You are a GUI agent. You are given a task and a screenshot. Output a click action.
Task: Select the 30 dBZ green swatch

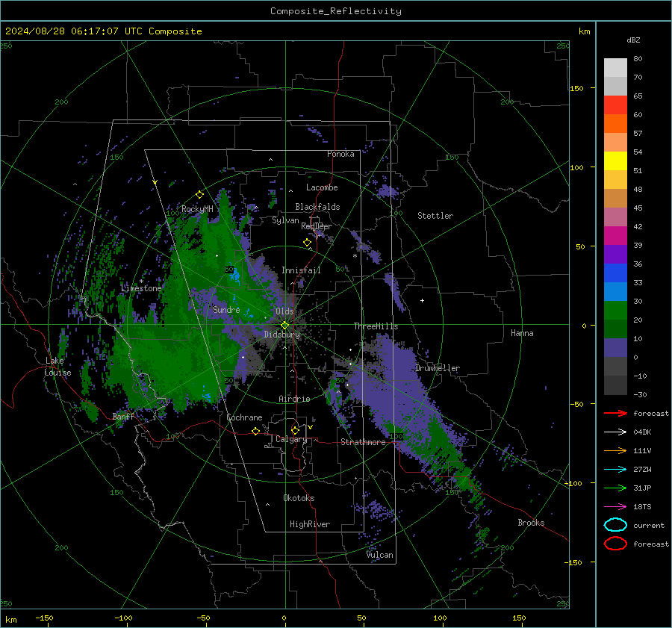pyautogui.click(x=615, y=310)
